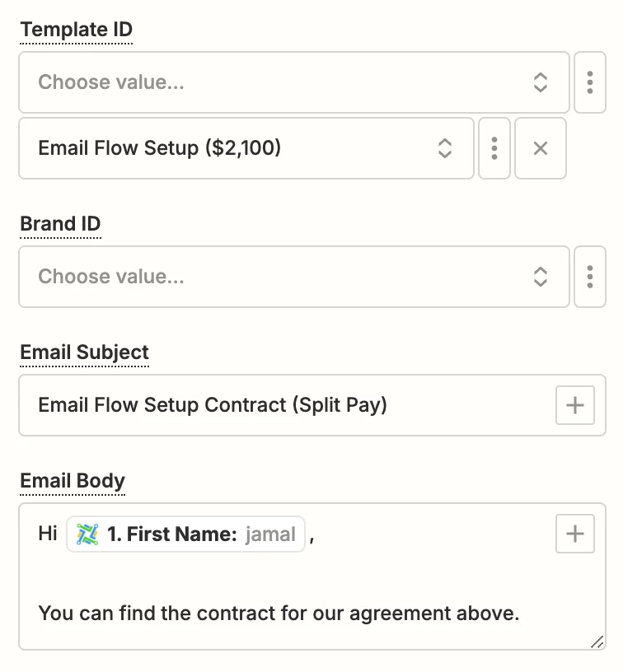Open three-dot menu beside first Template ID field
The width and height of the screenshot is (623, 672).
(590, 82)
